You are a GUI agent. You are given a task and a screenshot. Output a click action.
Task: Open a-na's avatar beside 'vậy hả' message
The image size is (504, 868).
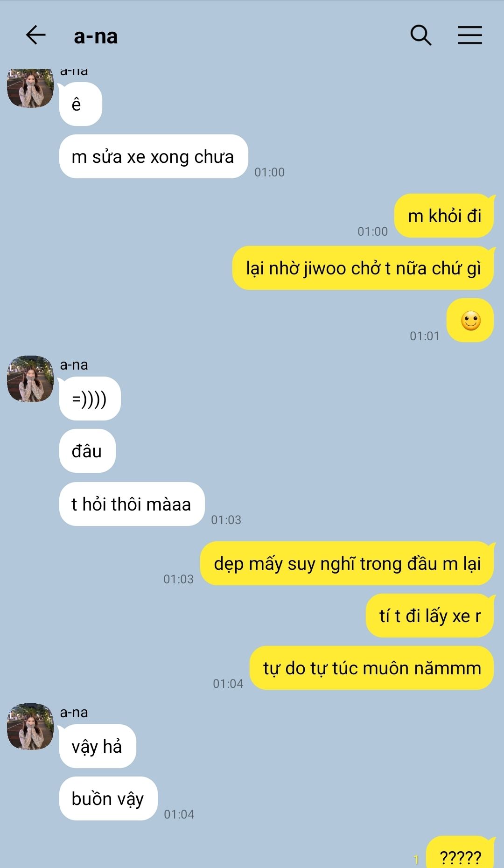pos(30,727)
